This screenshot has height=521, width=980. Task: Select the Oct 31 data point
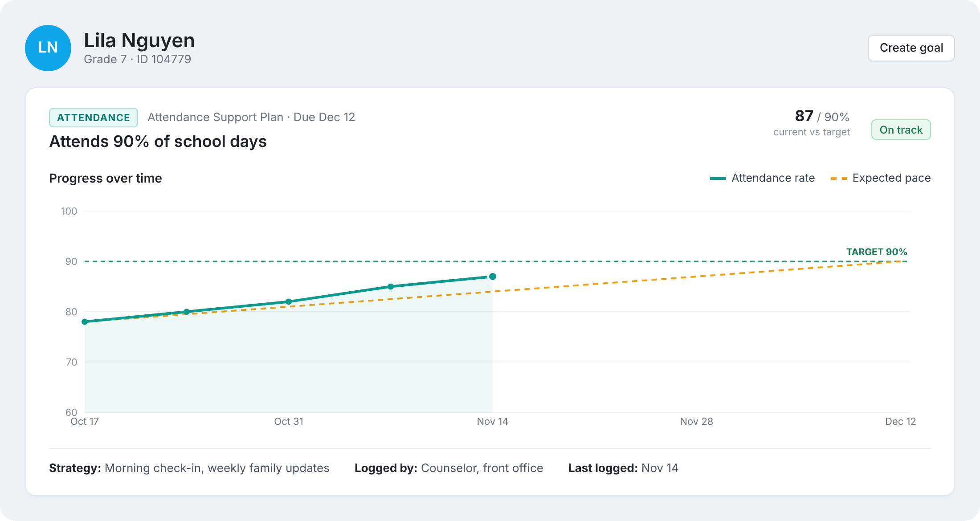pos(289,301)
